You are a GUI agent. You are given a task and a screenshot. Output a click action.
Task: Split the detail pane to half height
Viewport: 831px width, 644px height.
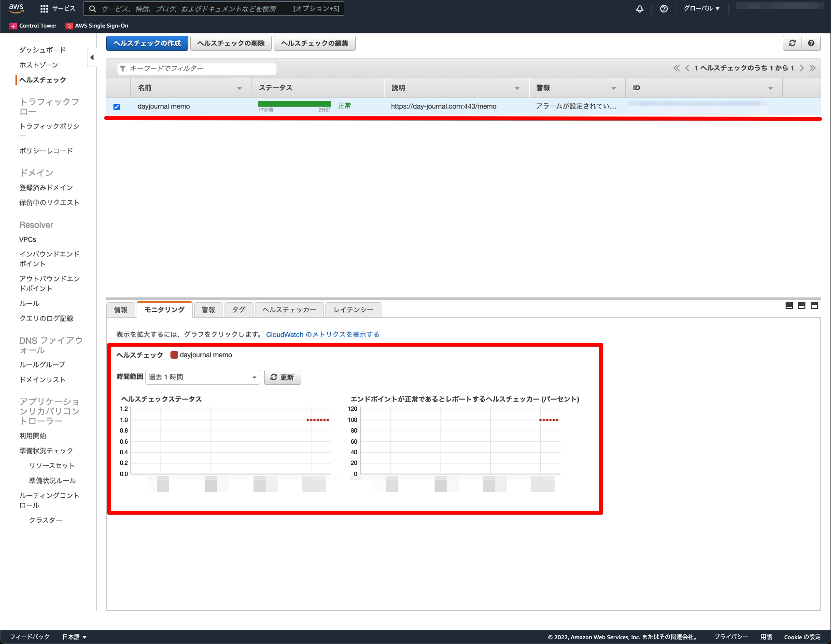802,306
